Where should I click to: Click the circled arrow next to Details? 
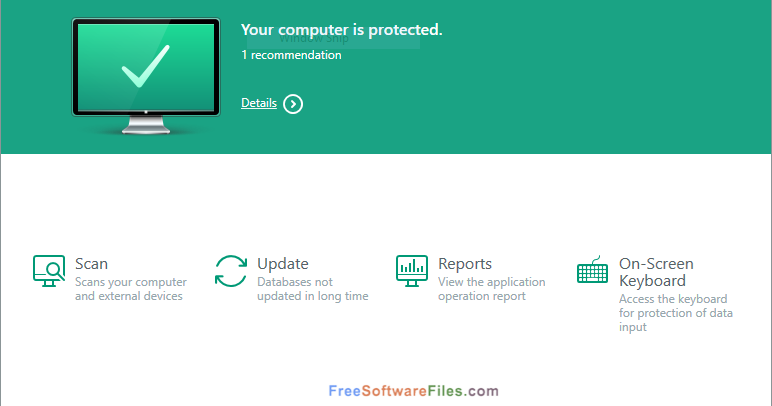pyautogui.click(x=293, y=104)
